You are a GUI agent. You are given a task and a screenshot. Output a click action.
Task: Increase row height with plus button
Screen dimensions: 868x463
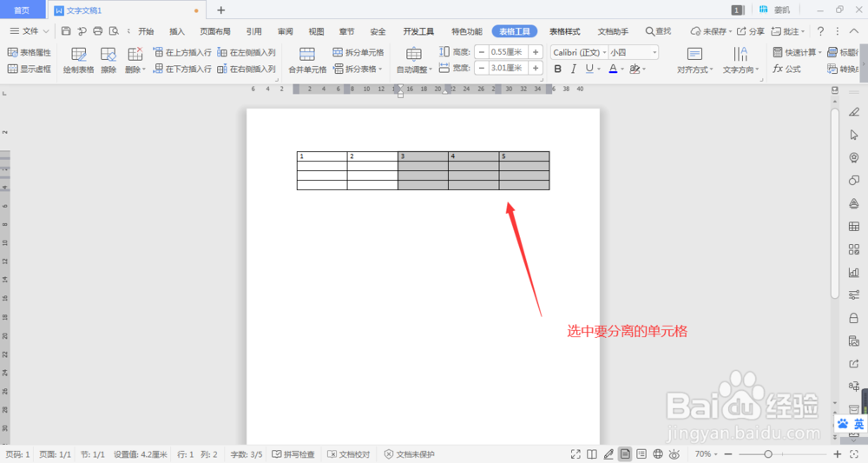[x=536, y=52]
